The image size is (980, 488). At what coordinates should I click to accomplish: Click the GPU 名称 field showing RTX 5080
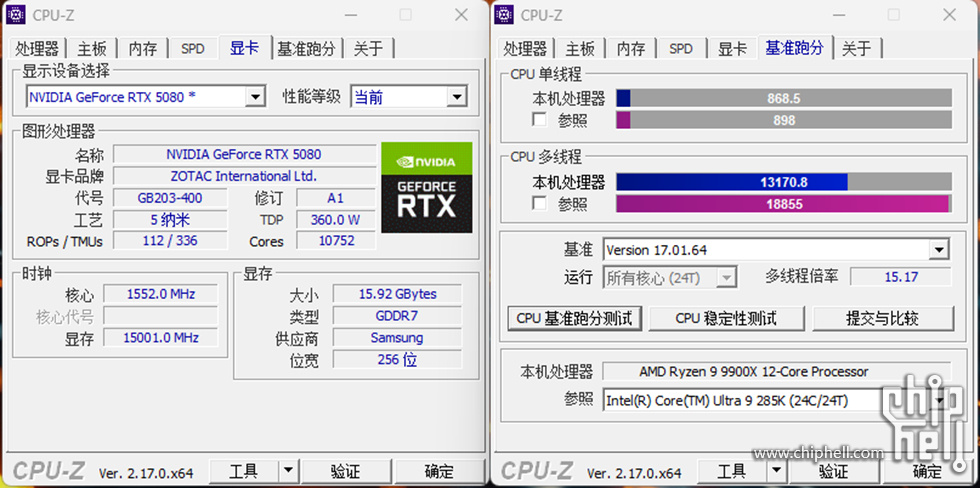(x=244, y=154)
